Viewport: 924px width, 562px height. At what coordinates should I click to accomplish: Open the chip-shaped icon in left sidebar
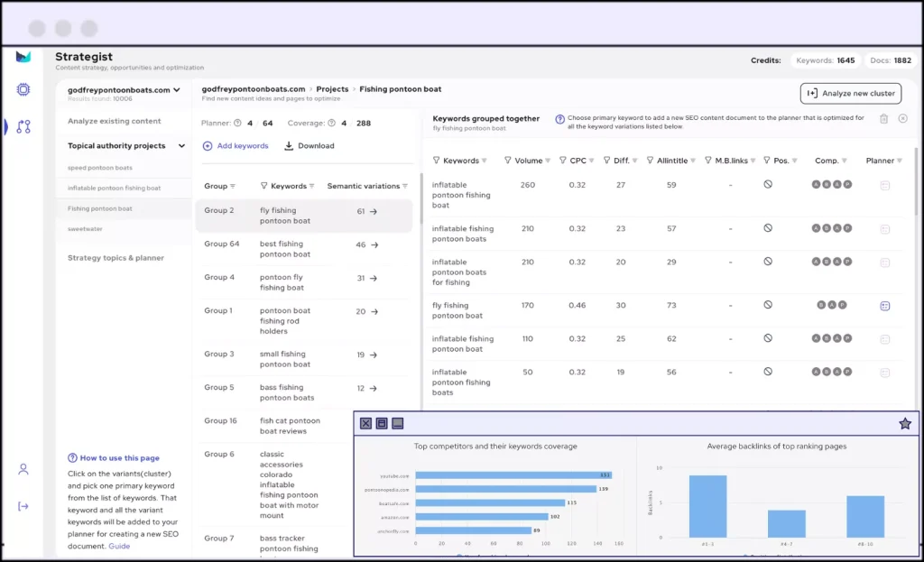point(23,89)
